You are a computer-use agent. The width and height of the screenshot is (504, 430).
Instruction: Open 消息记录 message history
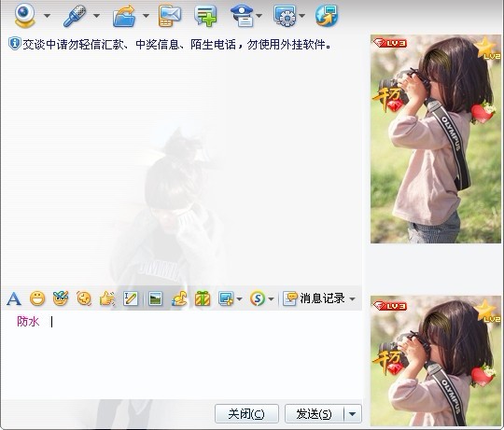(x=314, y=298)
